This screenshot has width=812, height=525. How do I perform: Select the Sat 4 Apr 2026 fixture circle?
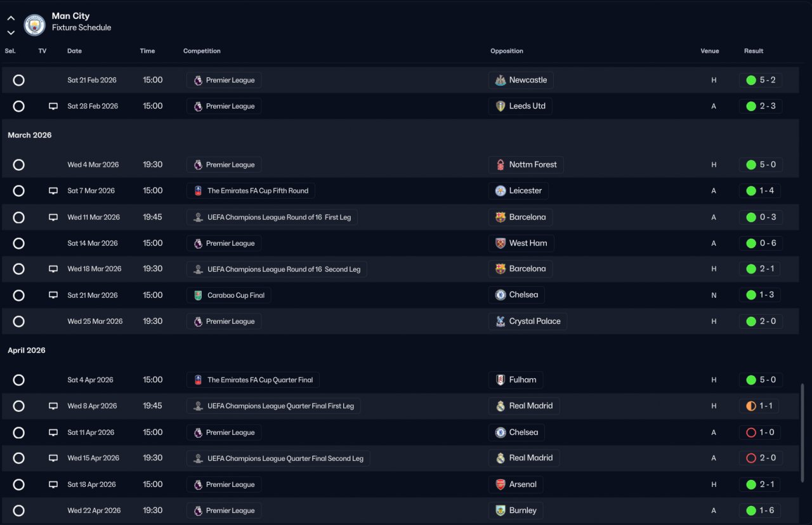point(19,380)
